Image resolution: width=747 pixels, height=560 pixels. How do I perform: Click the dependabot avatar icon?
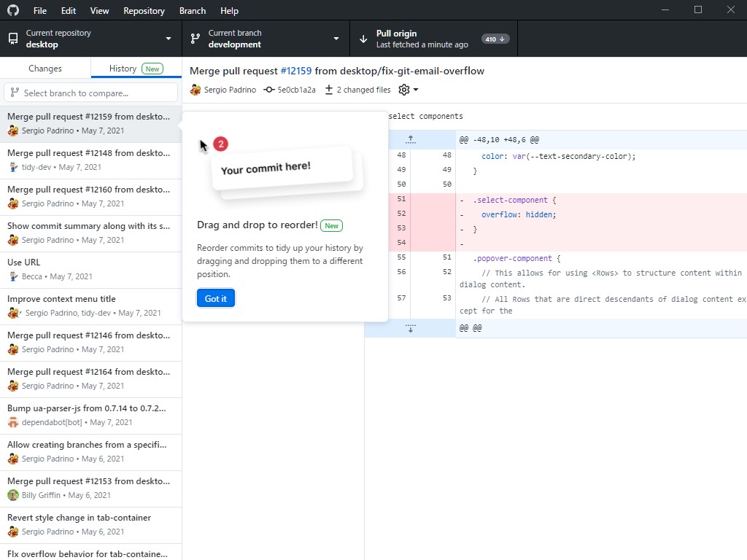click(13, 422)
